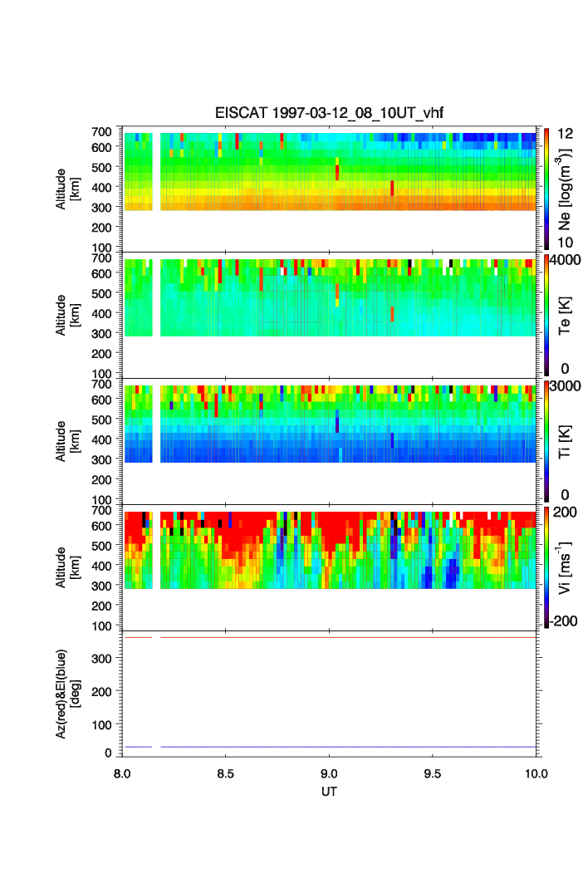Click the Altitude [km] label of Vi panel
This screenshot has height=883, width=588.
(67, 567)
